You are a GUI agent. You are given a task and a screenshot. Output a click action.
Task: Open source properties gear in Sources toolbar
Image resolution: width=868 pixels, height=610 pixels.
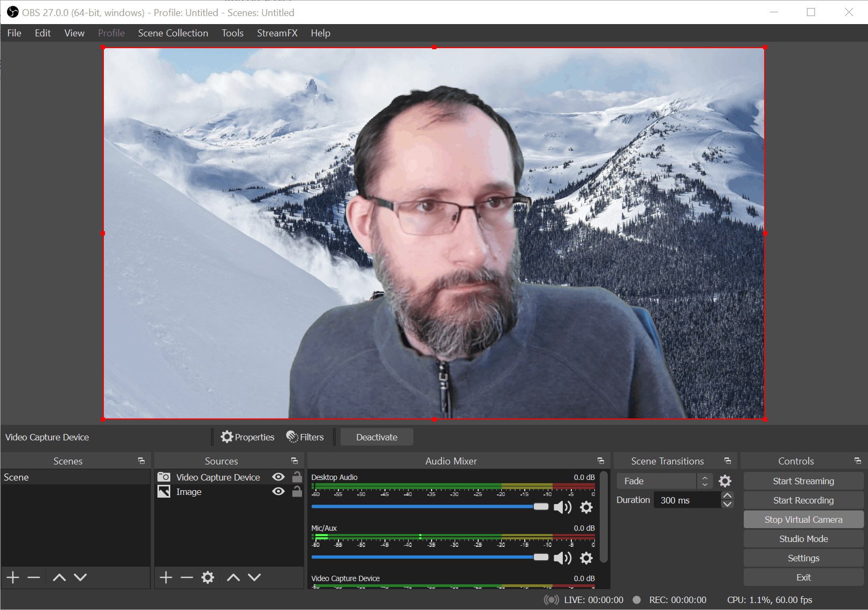(208, 577)
